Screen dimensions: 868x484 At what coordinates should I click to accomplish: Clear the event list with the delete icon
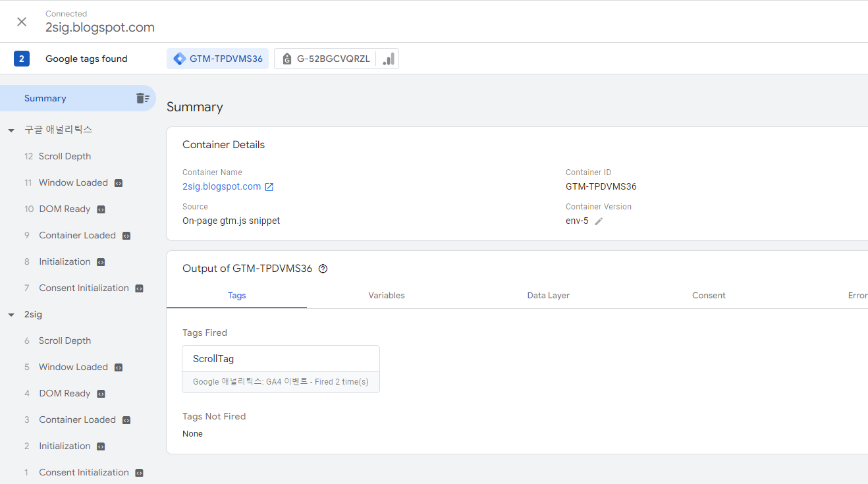[x=142, y=98]
